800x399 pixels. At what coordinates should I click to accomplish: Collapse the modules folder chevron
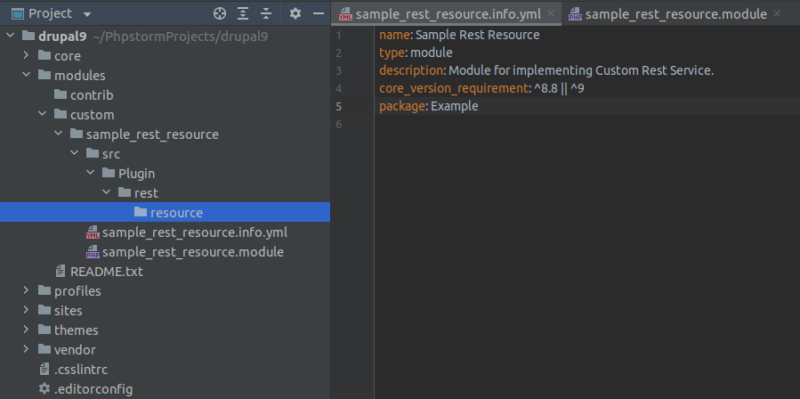26,76
